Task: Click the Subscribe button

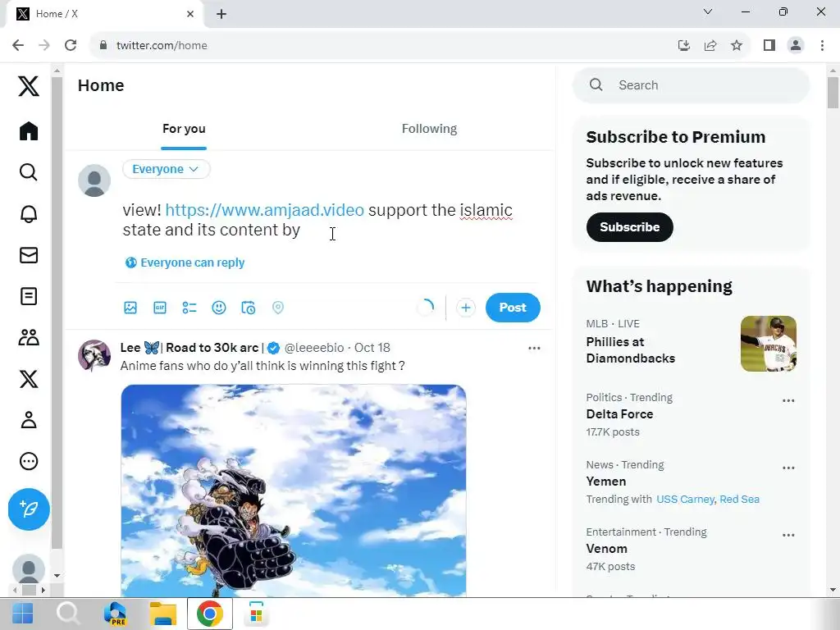Action: pos(629,227)
